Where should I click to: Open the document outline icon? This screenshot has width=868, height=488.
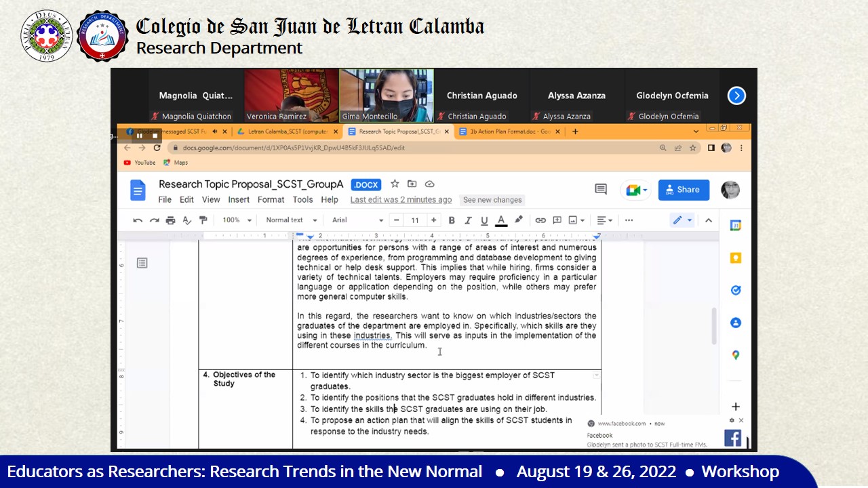point(142,263)
